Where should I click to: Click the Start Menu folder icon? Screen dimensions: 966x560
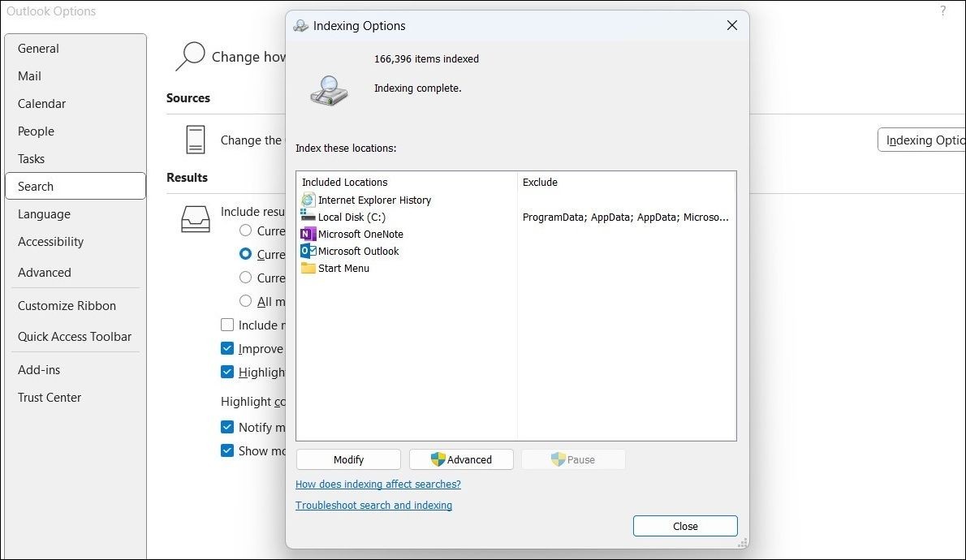tap(308, 268)
